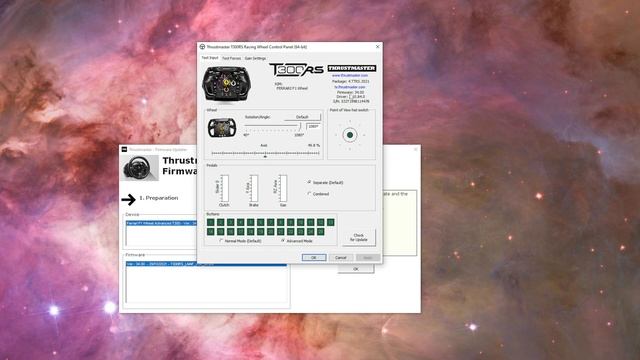
Task: Click button indicator 14
Action: (x=211, y=231)
